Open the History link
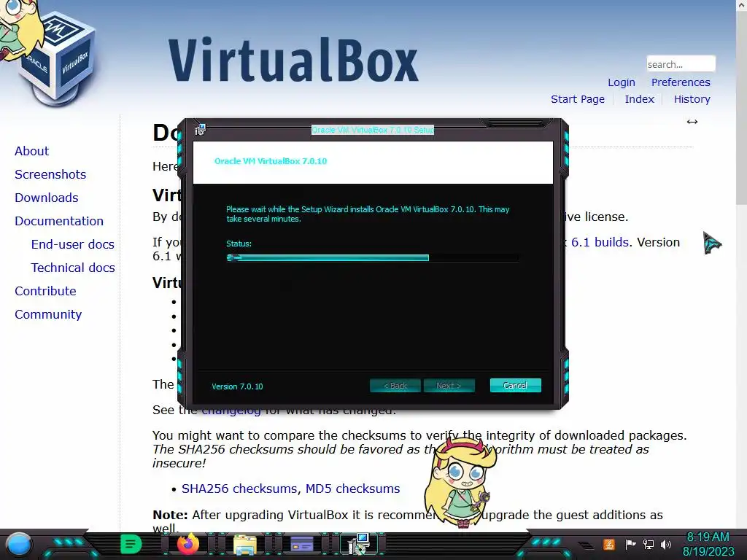This screenshot has height=560, width=747. (x=692, y=99)
